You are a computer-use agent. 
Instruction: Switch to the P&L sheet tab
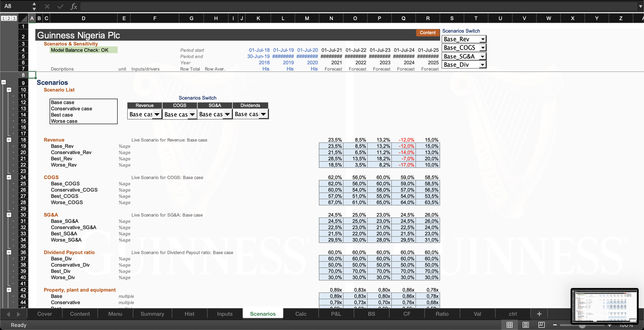(336, 314)
